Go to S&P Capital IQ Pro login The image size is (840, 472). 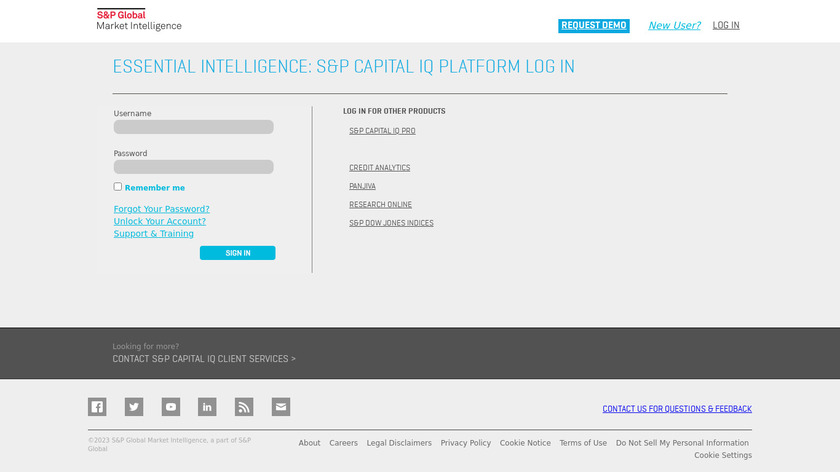pos(382,131)
